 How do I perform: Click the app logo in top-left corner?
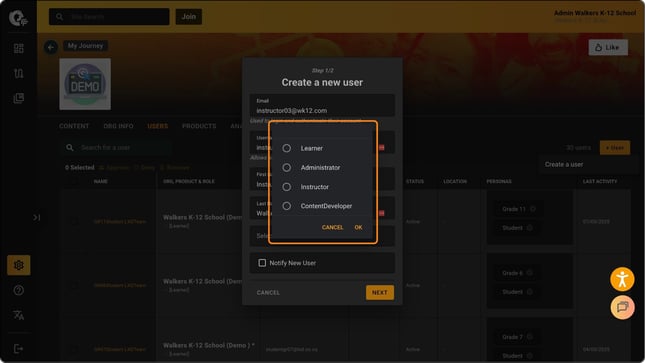(x=18, y=18)
